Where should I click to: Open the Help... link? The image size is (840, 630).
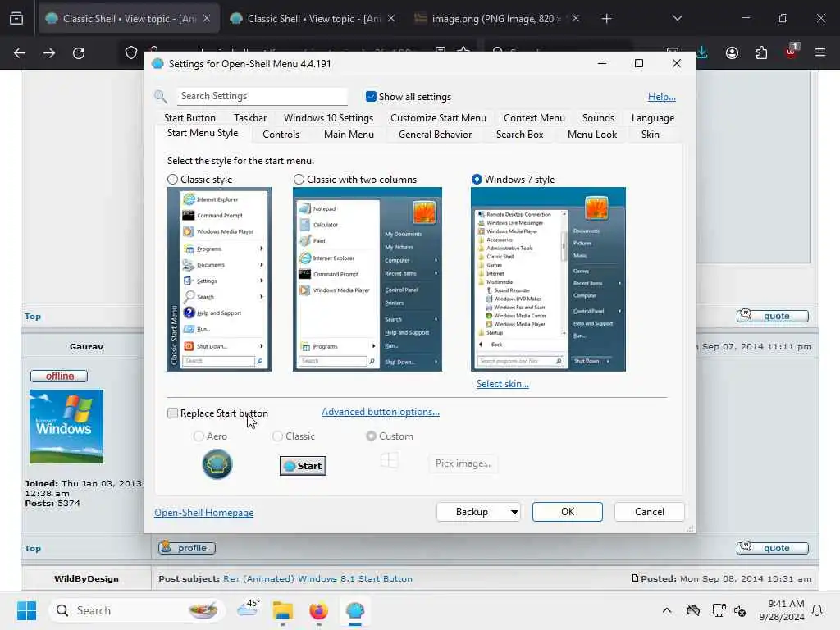click(662, 97)
